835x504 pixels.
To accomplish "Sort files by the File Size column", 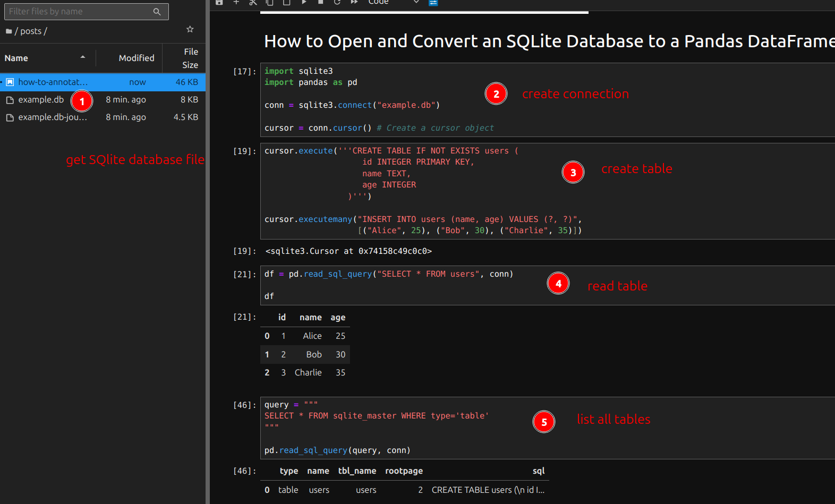I will (190, 58).
